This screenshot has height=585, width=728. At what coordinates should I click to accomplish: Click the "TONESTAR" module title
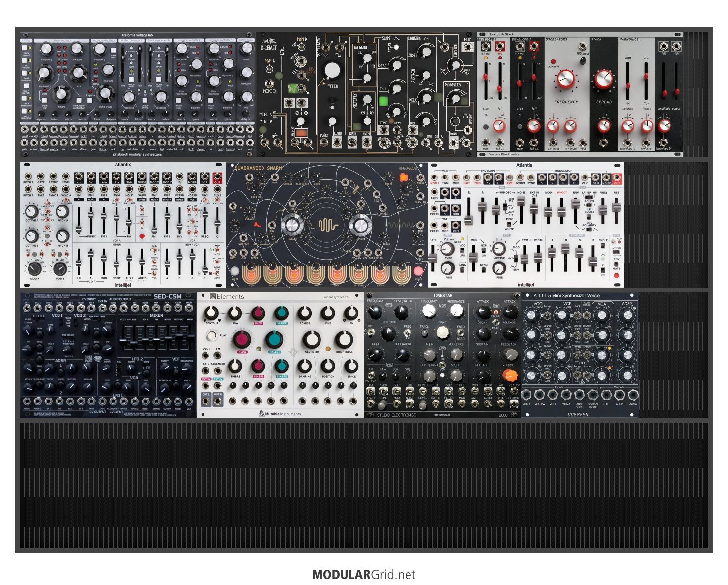(442, 295)
